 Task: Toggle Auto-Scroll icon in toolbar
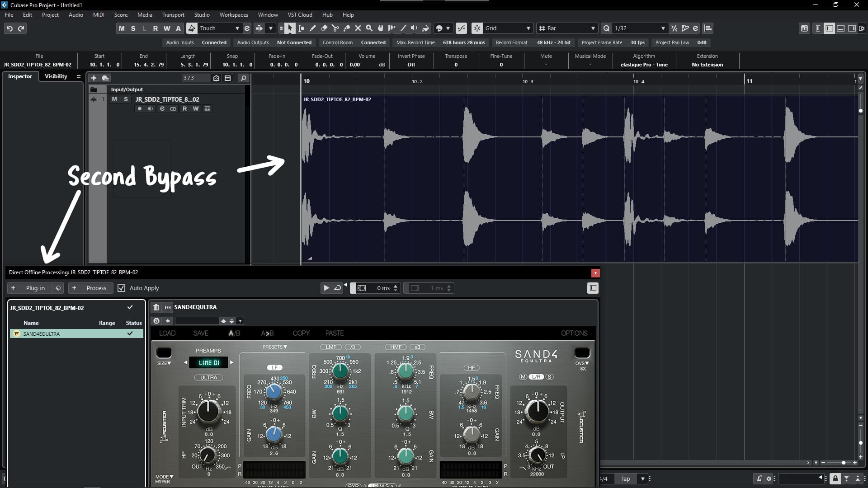pos(259,28)
